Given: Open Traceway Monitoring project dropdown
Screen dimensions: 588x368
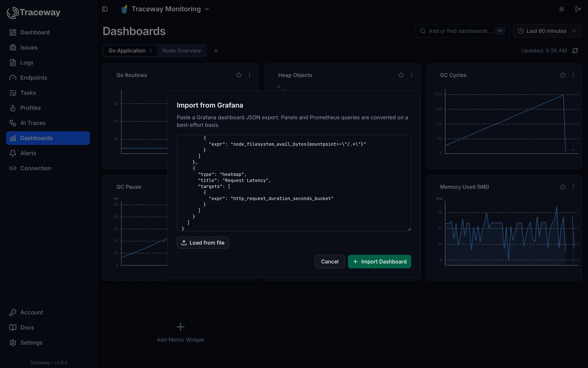Looking at the screenshot, I should tap(165, 9).
